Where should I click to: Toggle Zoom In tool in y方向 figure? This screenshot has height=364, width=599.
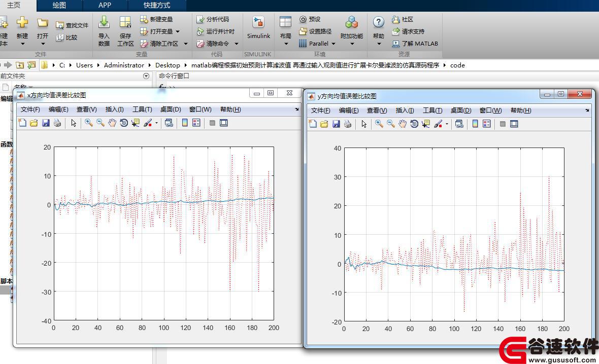tap(379, 124)
